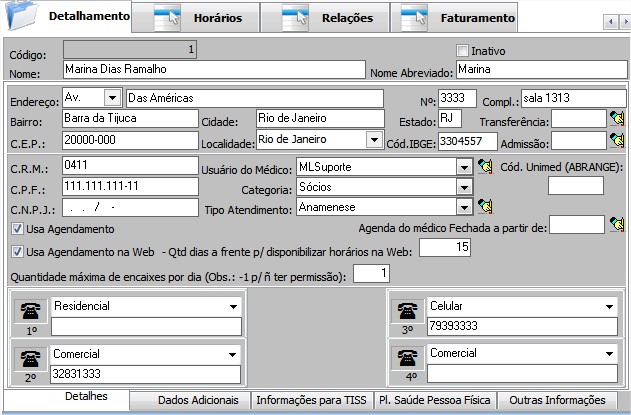Open the Localidade dropdown list
Image resolution: width=631 pixels, height=415 pixels.
(374, 140)
